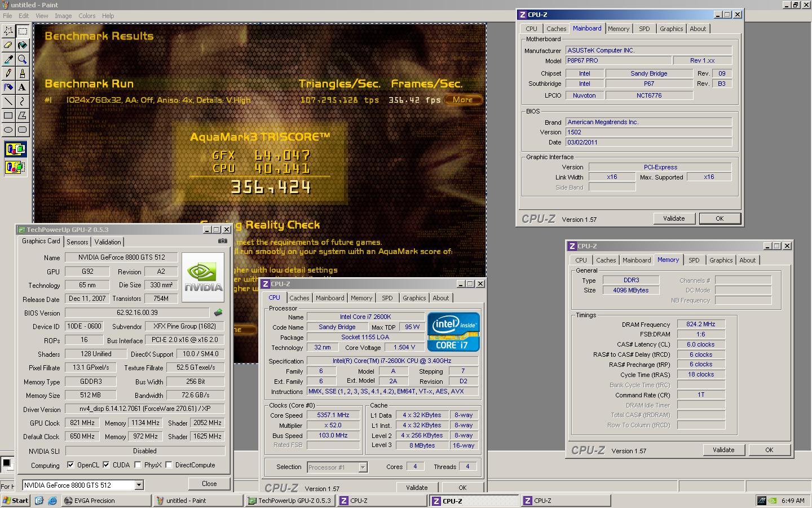The image size is (812, 508).
Task: Click the Show Desktop Quick Launch icon
Action: coord(39,501)
